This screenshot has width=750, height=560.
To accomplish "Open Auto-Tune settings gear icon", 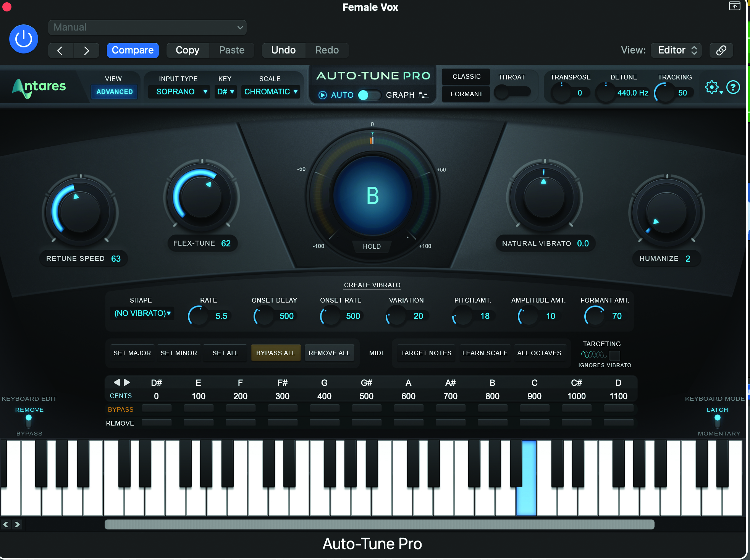I will [711, 87].
